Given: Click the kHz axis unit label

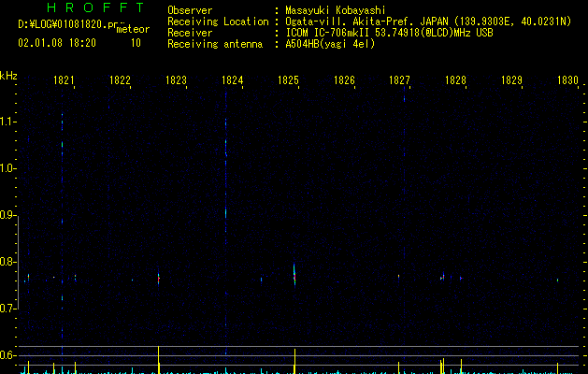Looking at the screenshot, I should coord(8,76).
